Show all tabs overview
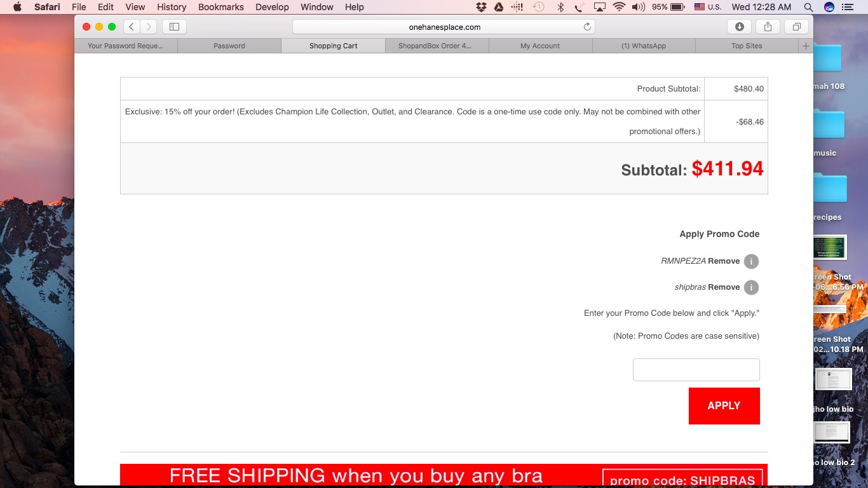The height and width of the screenshot is (488, 868). coord(796,27)
